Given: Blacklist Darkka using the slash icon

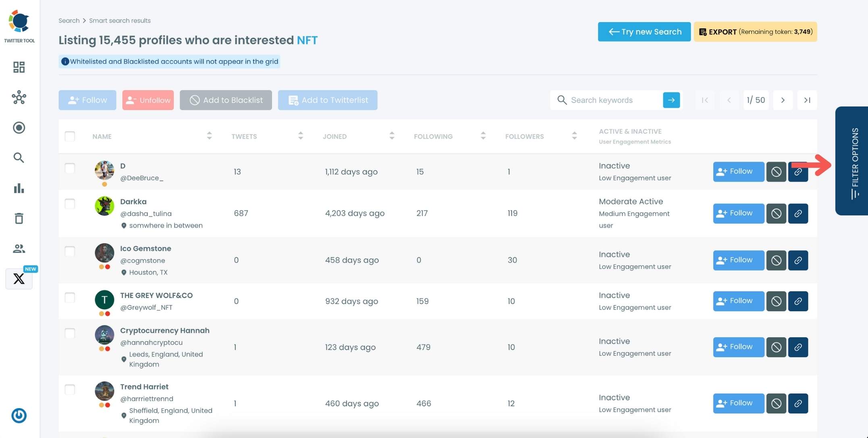Looking at the screenshot, I should pos(776,213).
